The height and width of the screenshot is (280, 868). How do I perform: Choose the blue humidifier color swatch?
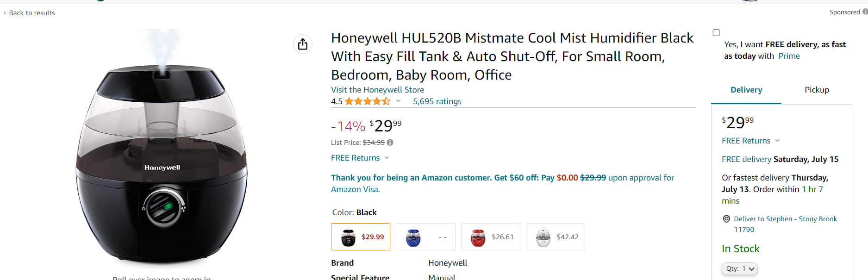(x=425, y=237)
